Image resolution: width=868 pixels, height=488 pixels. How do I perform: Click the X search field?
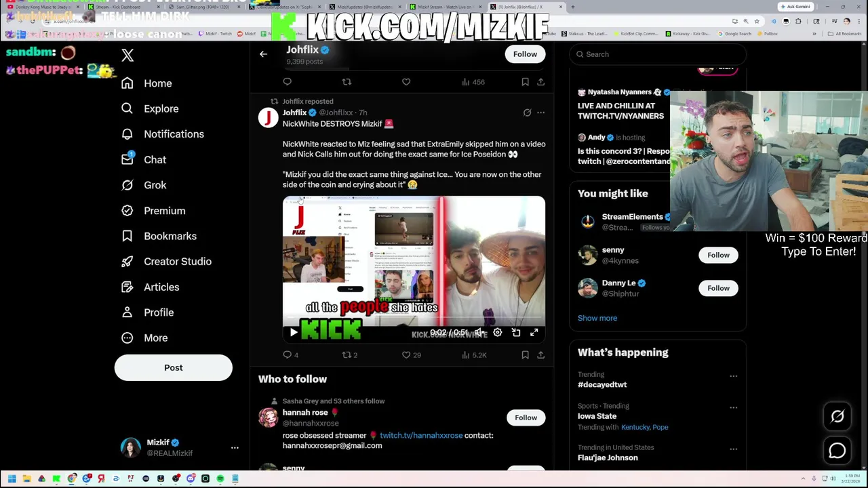coord(658,54)
